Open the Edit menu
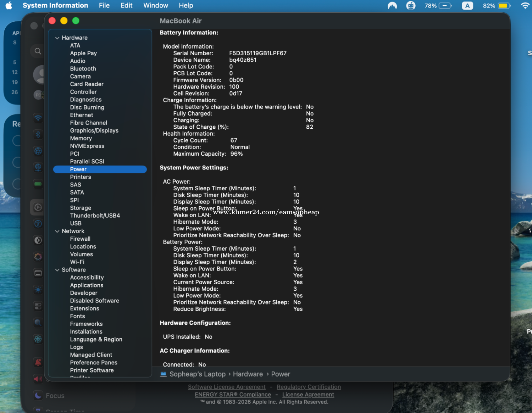This screenshot has height=413, width=532. tap(126, 5)
